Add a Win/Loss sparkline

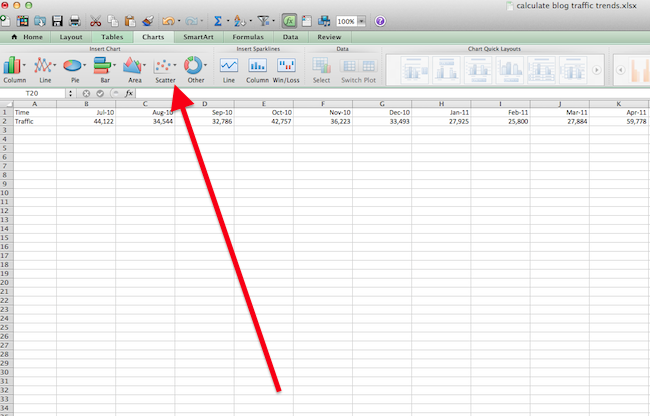pyautogui.click(x=287, y=67)
